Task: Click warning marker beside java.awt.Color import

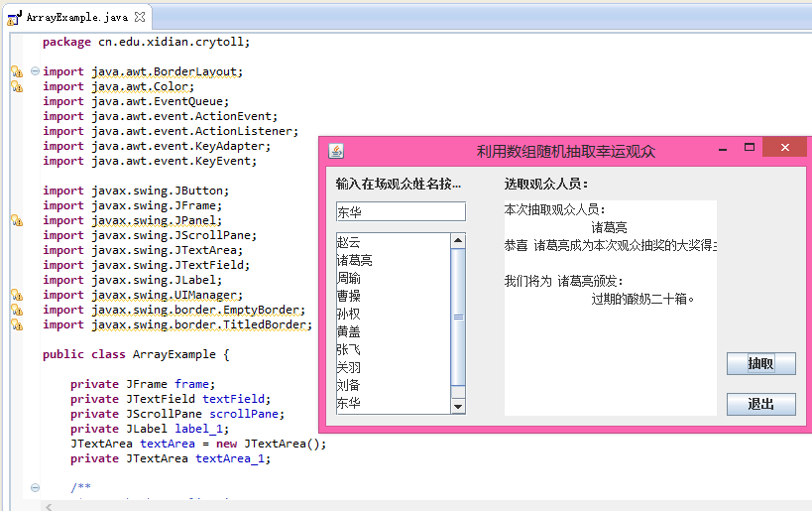Action: [x=17, y=86]
